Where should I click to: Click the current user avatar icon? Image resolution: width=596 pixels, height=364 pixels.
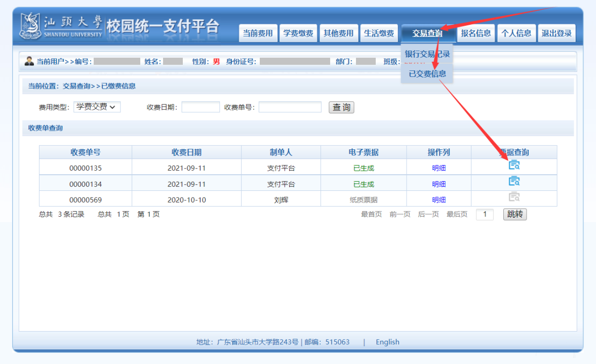tap(29, 61)
